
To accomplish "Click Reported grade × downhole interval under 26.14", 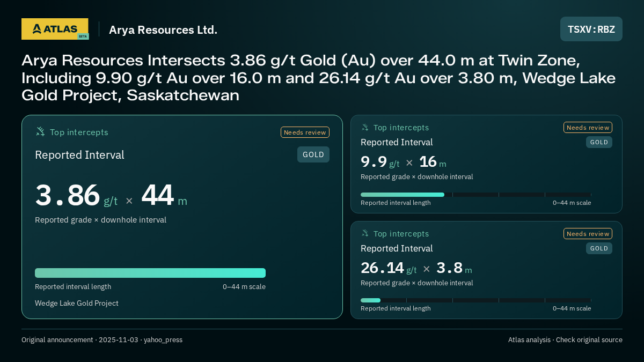I will point(417,283).
